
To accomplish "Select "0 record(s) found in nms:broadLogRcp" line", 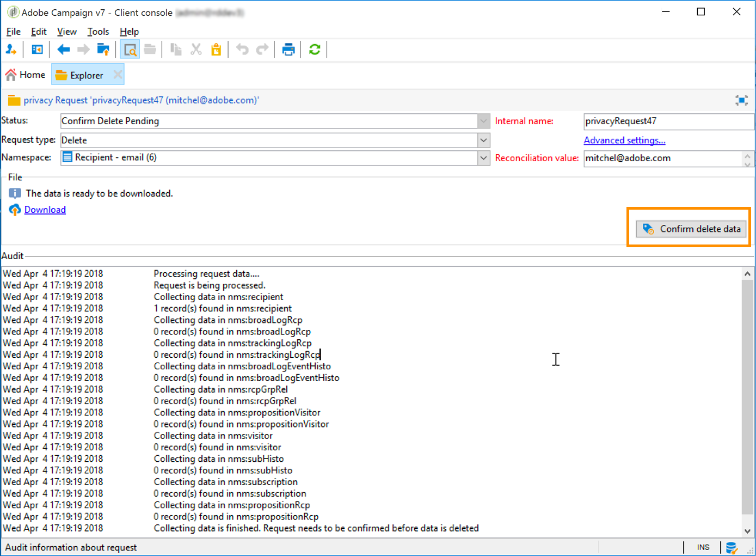I will coord(232,332).
